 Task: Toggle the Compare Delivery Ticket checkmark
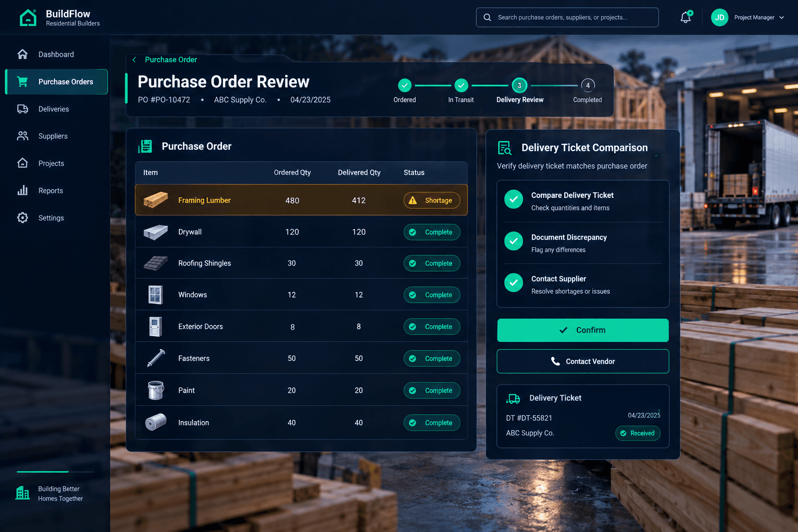tap(514, 199)
